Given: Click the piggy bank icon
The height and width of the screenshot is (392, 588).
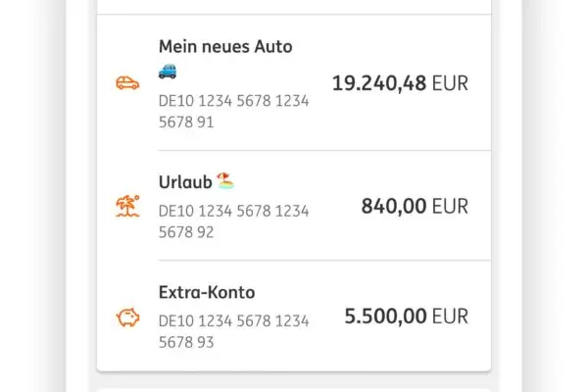Looking at the screenshot, I should (x=127, y=318).
